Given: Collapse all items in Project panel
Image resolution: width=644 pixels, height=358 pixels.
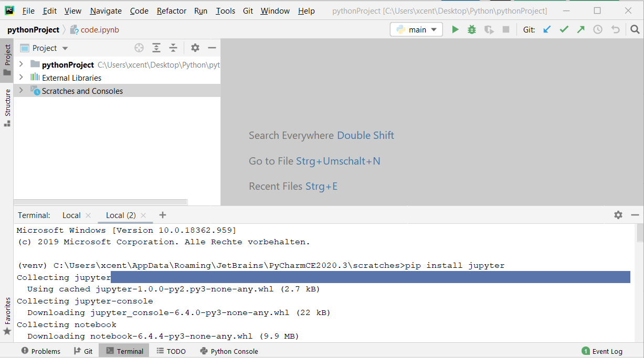Looking at the screenshot, I should (x=173, y=48).
